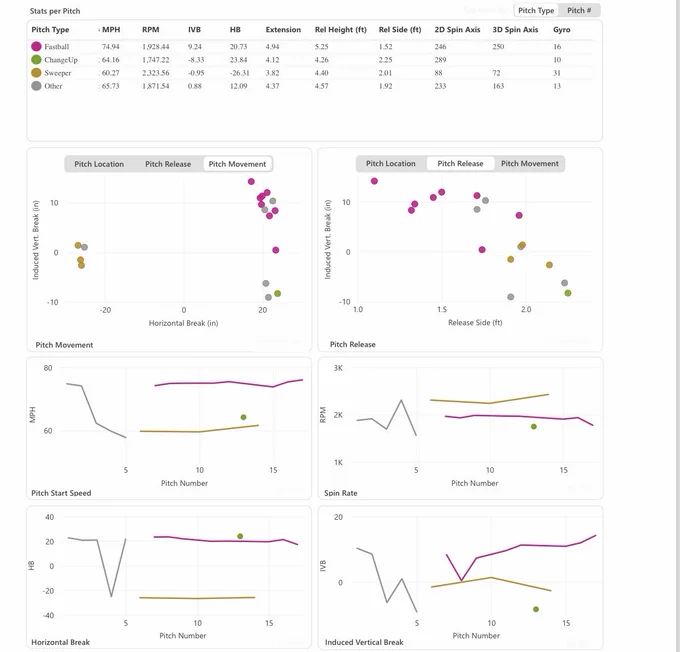The height and width of the screenshot is (652, 680).
Task: Switch stats view to Pitch #
Action: (579, 10)
